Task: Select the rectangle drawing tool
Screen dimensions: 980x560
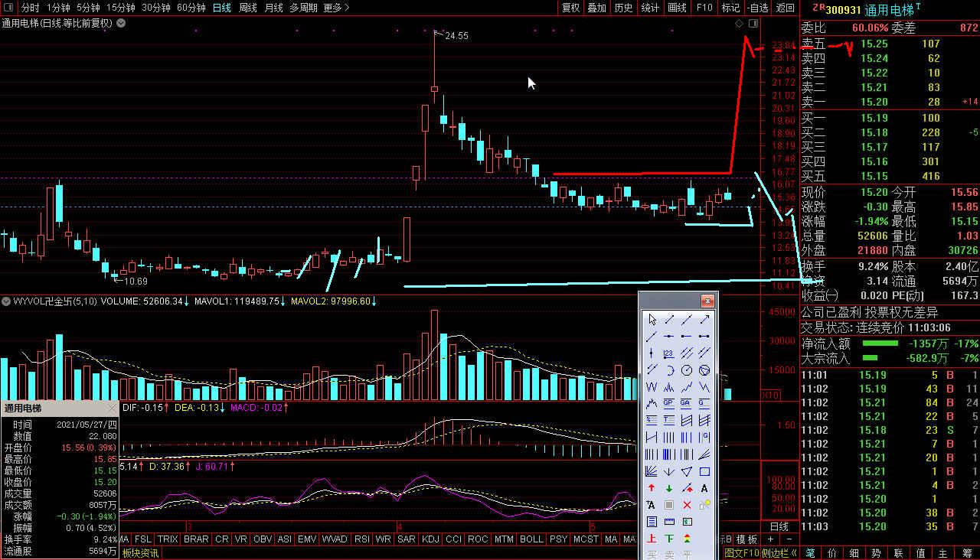Action: (x=704, y=471)
